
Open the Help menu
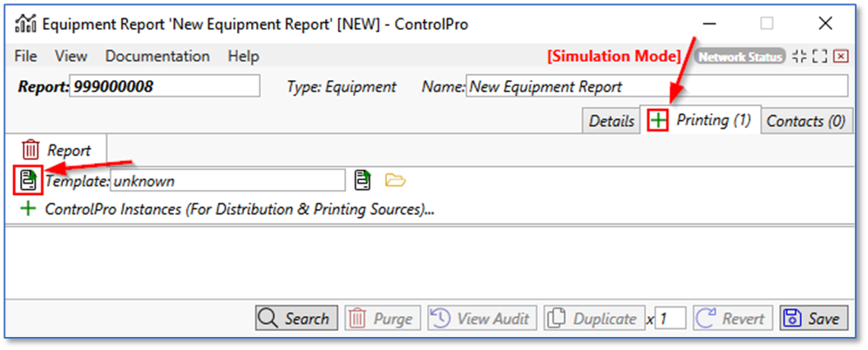click(x=243, y=57)
